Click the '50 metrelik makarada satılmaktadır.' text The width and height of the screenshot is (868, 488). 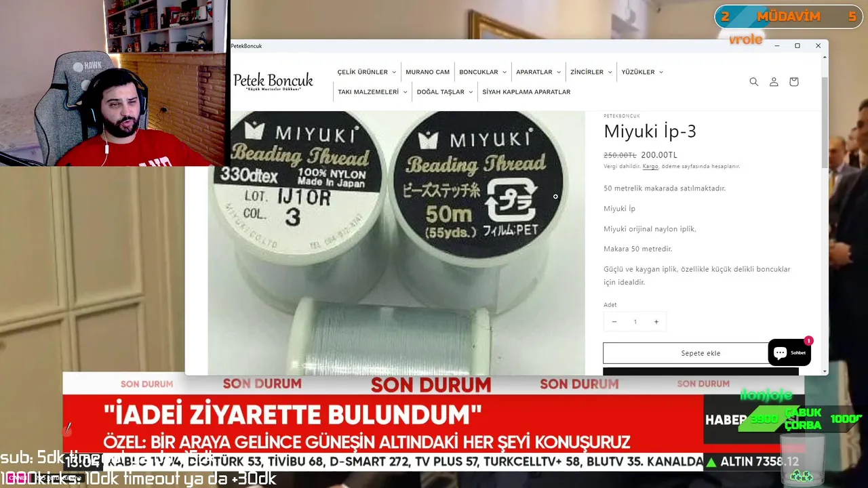[x=665, y=188]
